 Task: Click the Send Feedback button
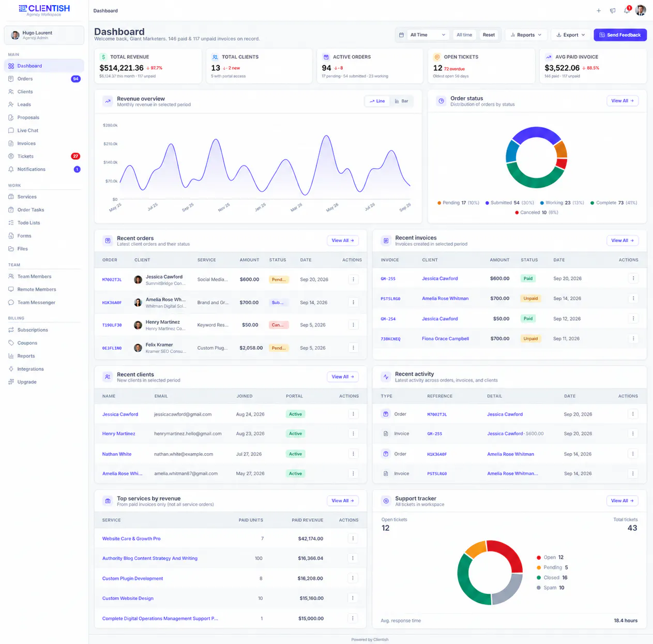point(620,35)
